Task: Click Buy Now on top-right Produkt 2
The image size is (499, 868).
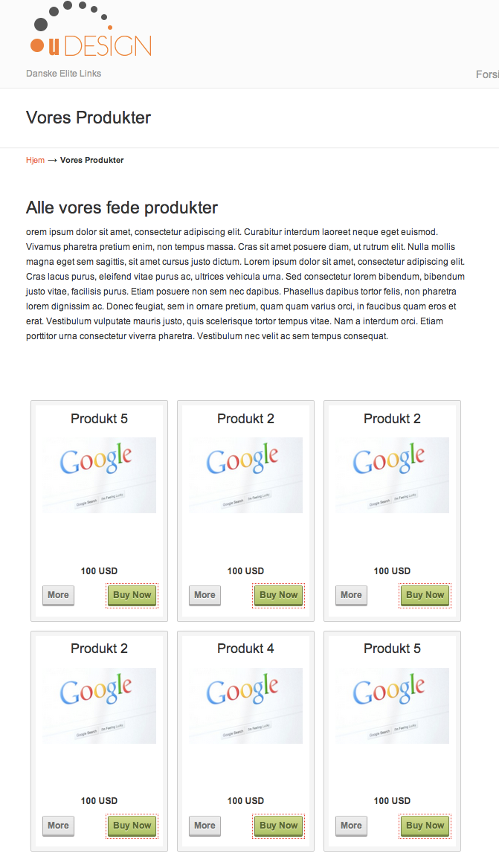Action: pos(425,595)
